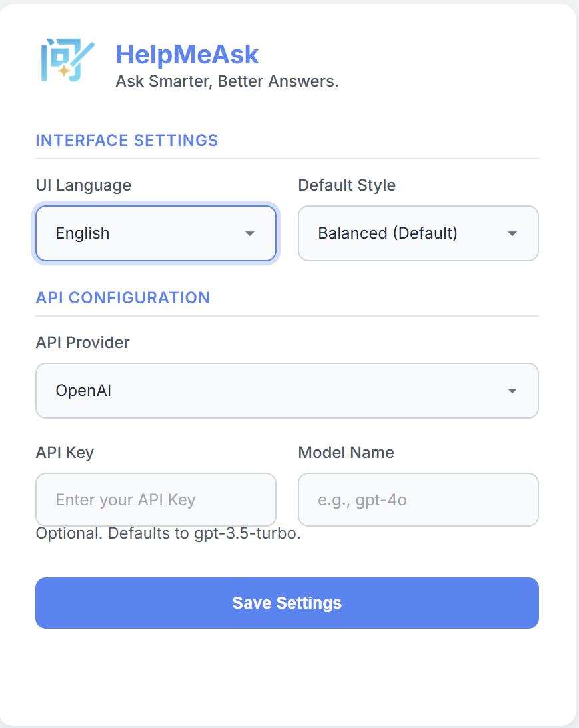Focus the API Key input field

click(156, 499)
